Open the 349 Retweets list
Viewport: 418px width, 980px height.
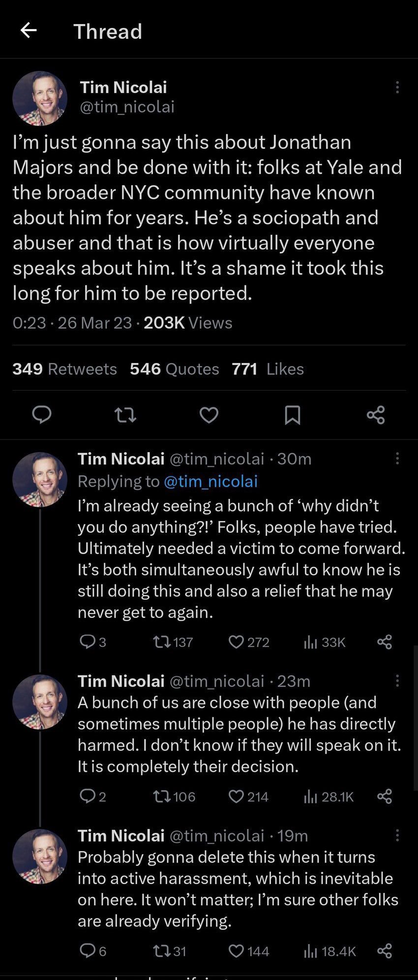(64, 368)
